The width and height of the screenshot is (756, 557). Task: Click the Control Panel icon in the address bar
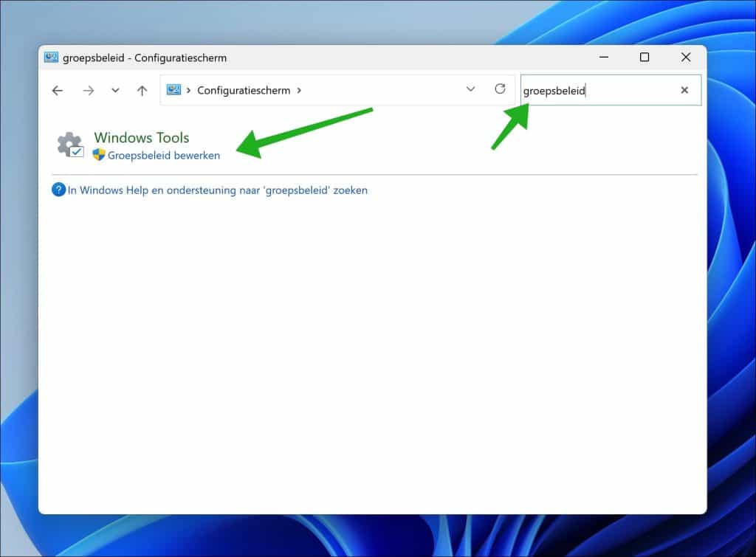click(x=173, y=89)
